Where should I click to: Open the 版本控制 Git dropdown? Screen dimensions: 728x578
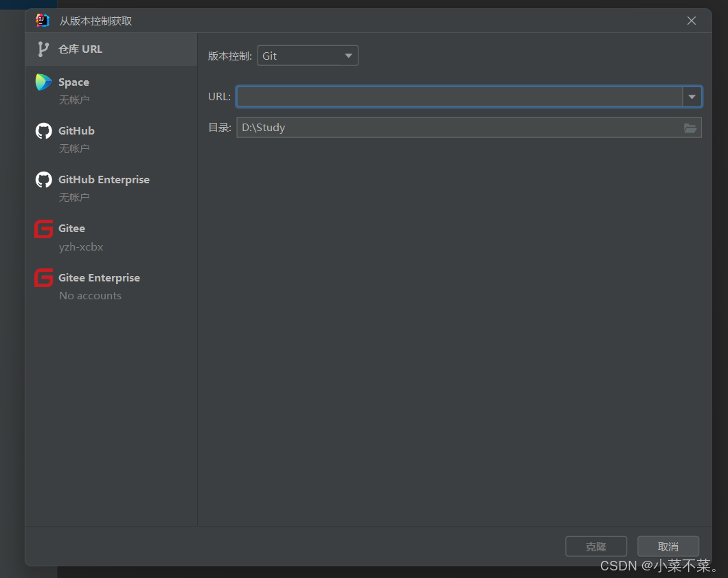(308, 56)
